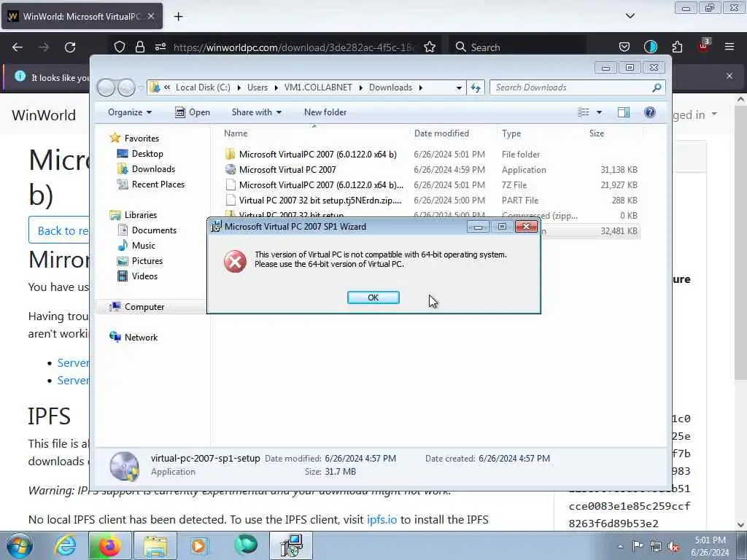Go back one page in Firefox
The image size is (747, 560).
[18, 47]
